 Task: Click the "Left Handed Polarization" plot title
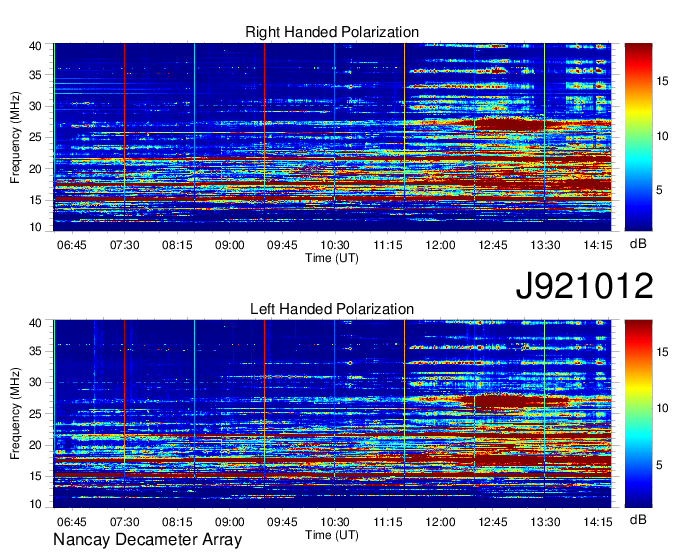(x=332, y=309)
